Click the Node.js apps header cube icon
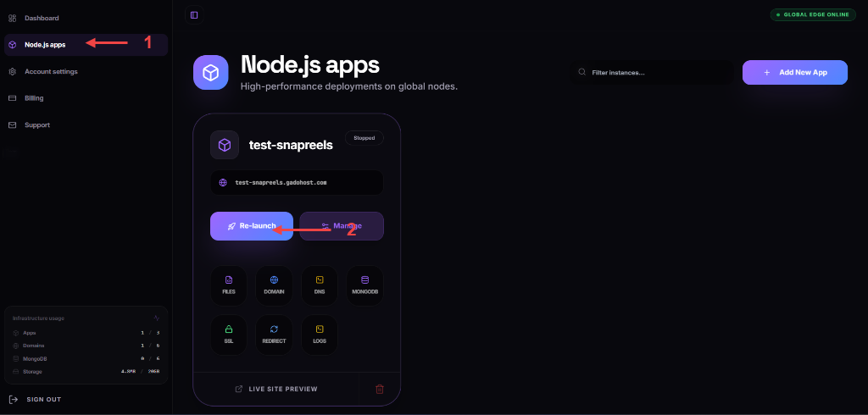 pos(211,73)
